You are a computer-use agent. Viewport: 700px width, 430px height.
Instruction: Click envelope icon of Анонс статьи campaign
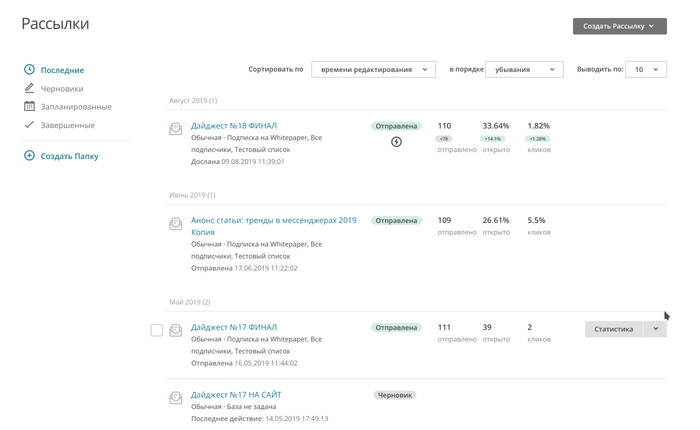click(176, 223)
